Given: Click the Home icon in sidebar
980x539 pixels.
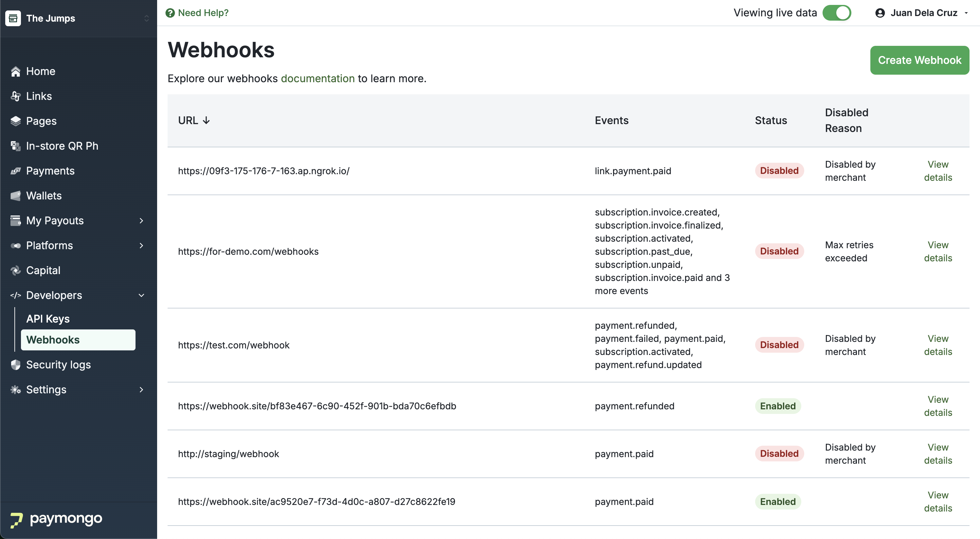Looking at the screenshot, I should [16, 71].
